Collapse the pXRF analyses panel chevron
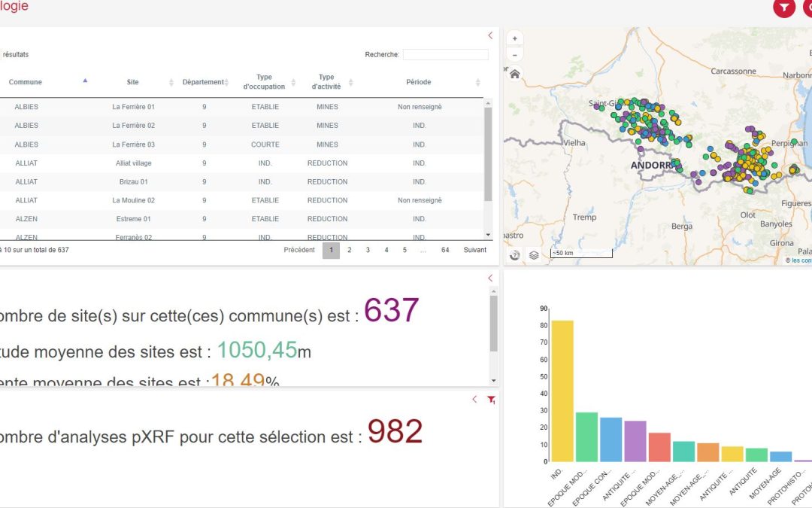 pyautogui.click(x=474, y=400)
